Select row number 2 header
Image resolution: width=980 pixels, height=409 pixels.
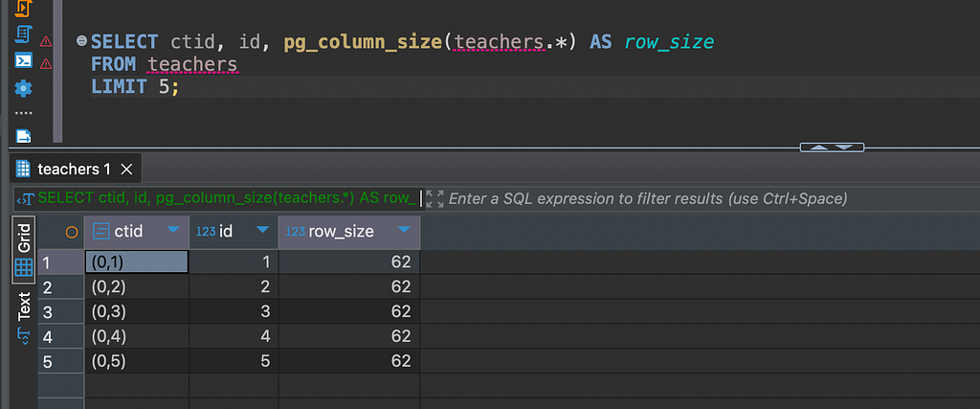coord(60,287)
